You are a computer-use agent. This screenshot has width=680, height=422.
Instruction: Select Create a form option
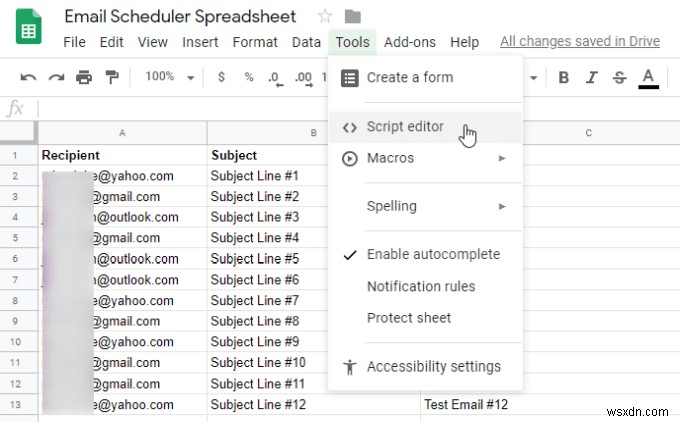point(409,78)
